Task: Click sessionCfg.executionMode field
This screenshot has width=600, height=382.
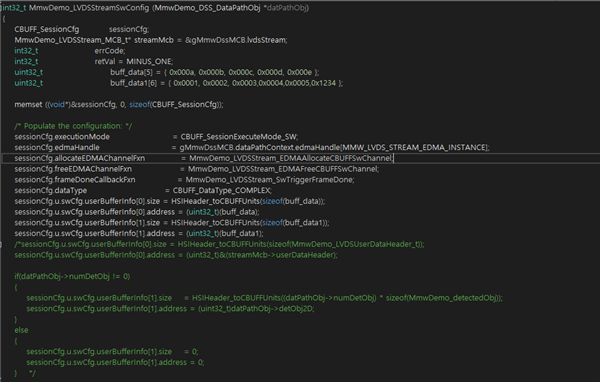Action: (x=62, y=137)
